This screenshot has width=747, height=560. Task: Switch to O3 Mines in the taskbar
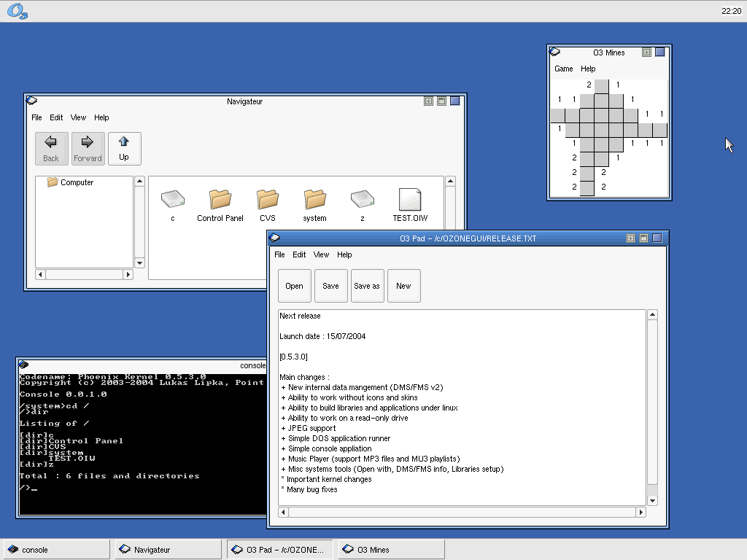391,550
